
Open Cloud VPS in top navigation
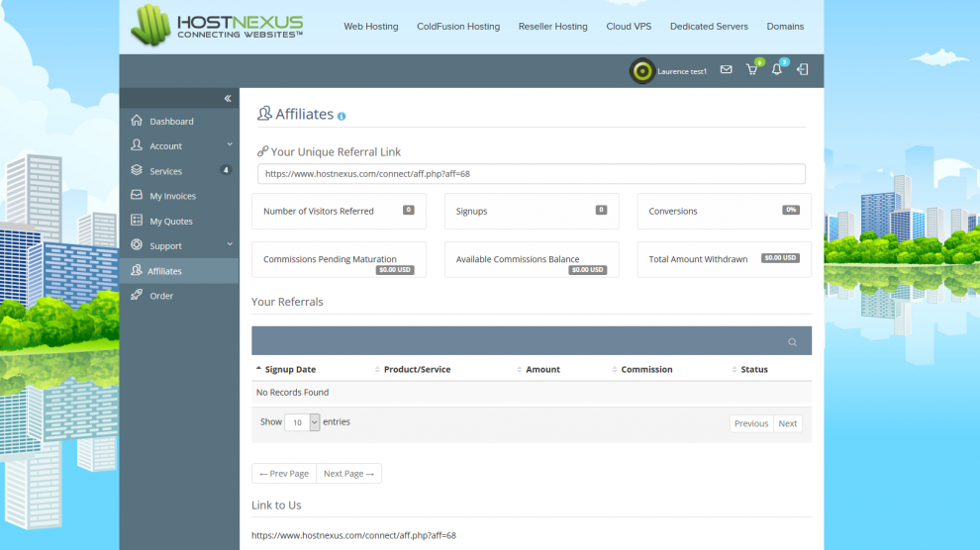point(629,27)
